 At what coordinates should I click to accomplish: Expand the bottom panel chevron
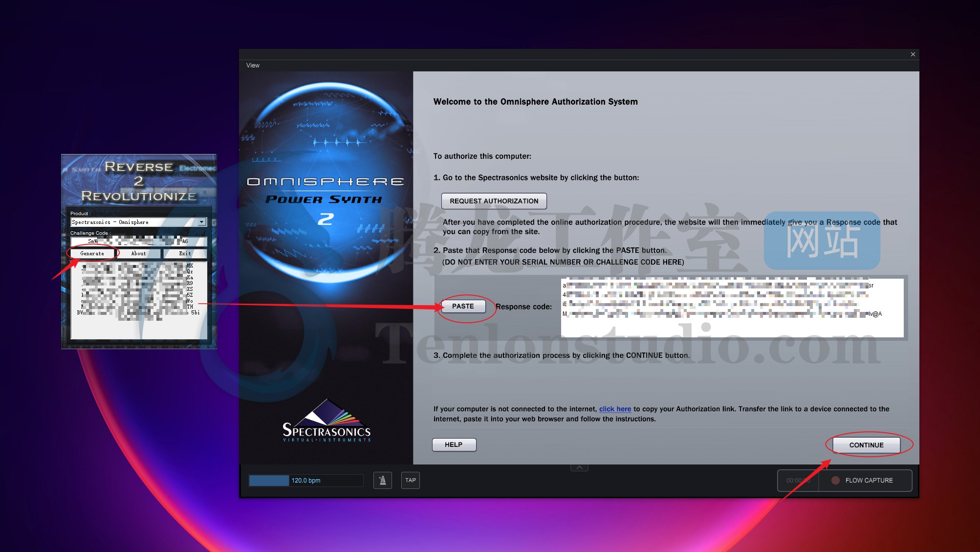pos(579,468)
